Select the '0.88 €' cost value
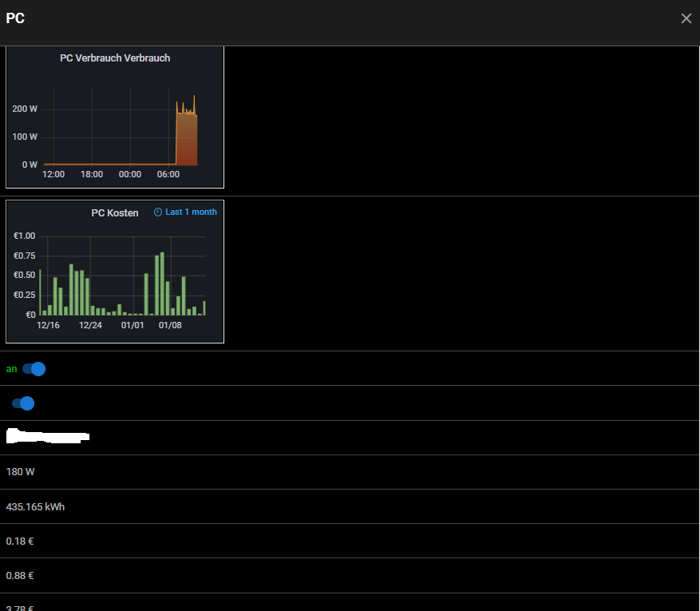The image size is (700, 611). coord(20,576)
